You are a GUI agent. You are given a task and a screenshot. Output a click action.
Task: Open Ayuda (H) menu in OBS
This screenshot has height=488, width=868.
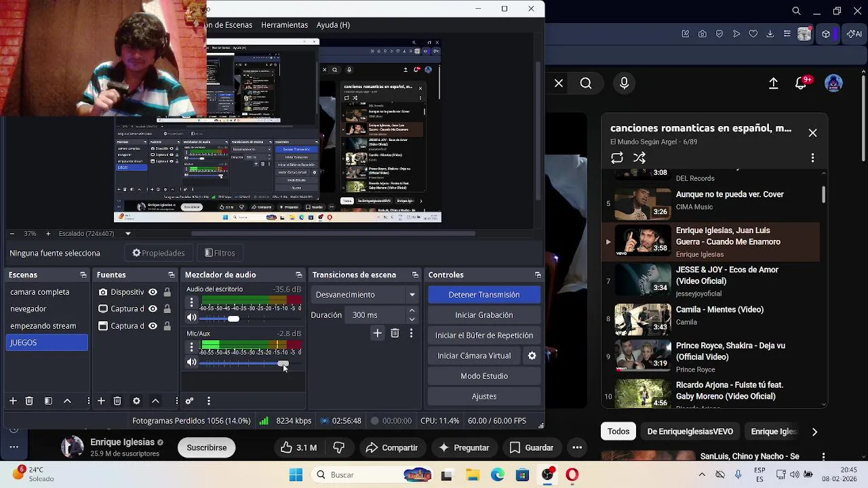click(x=333, y=25)
